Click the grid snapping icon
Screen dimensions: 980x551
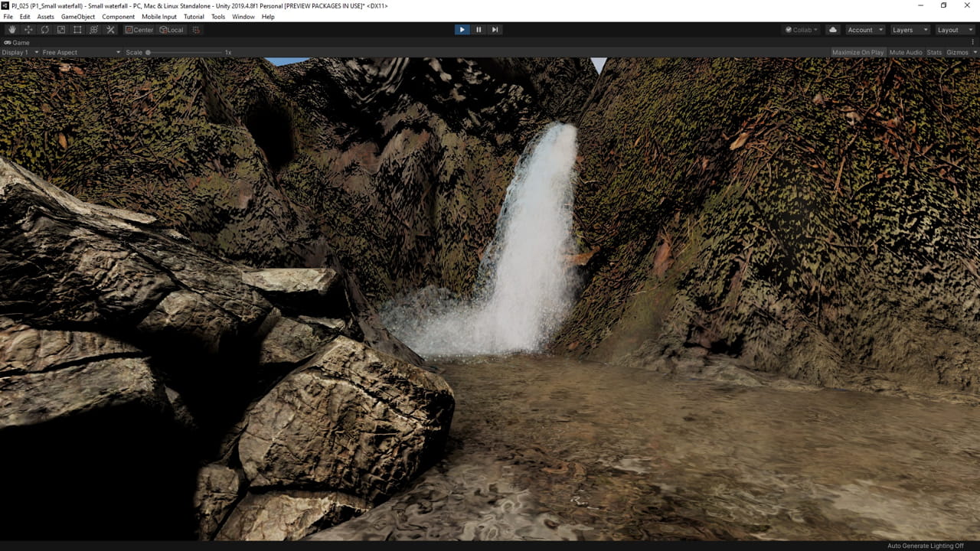tap(196, 30)
